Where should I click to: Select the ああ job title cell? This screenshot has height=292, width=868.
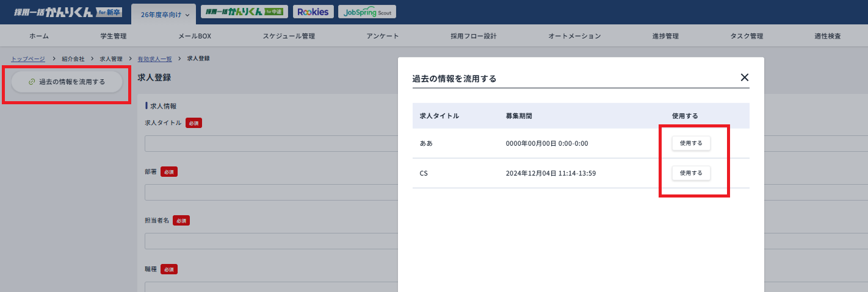pos(427,143)
